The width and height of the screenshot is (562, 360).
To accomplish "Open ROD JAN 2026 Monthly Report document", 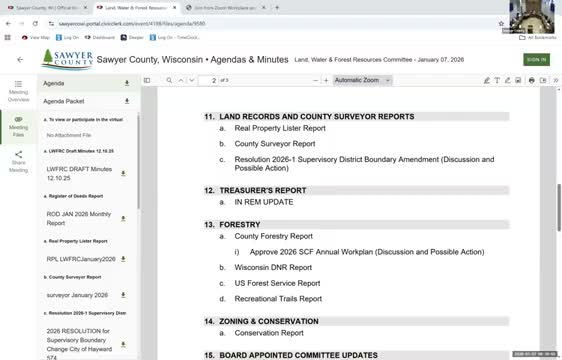I will (79, 218).
